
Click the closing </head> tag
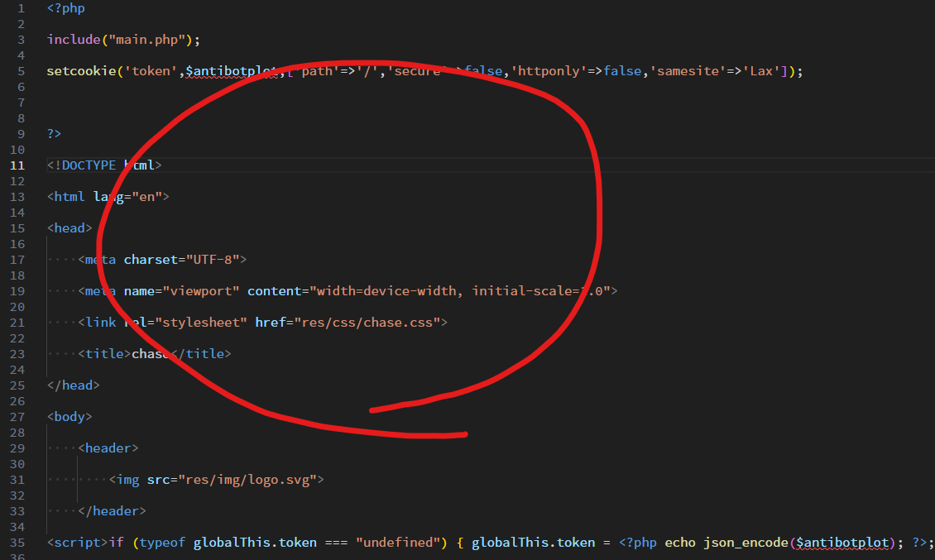pyautogui.click(x=74, y=385)
